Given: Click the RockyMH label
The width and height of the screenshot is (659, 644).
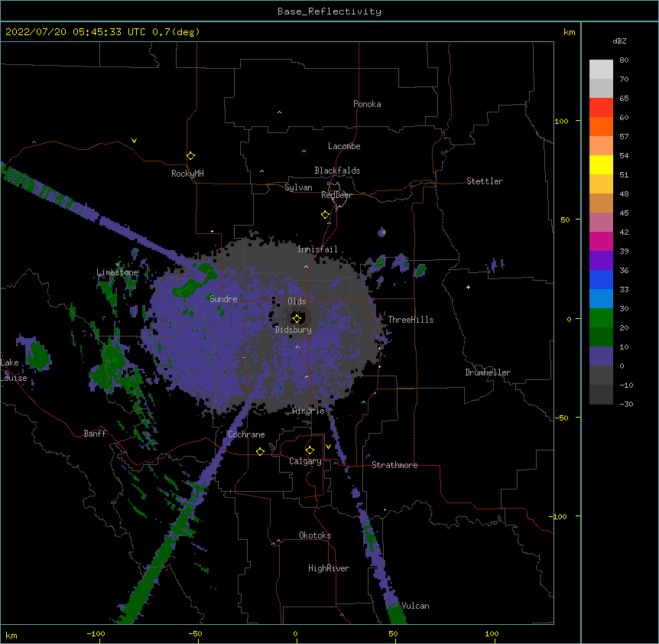Looking at the screenshot, I should coord(187,174).
